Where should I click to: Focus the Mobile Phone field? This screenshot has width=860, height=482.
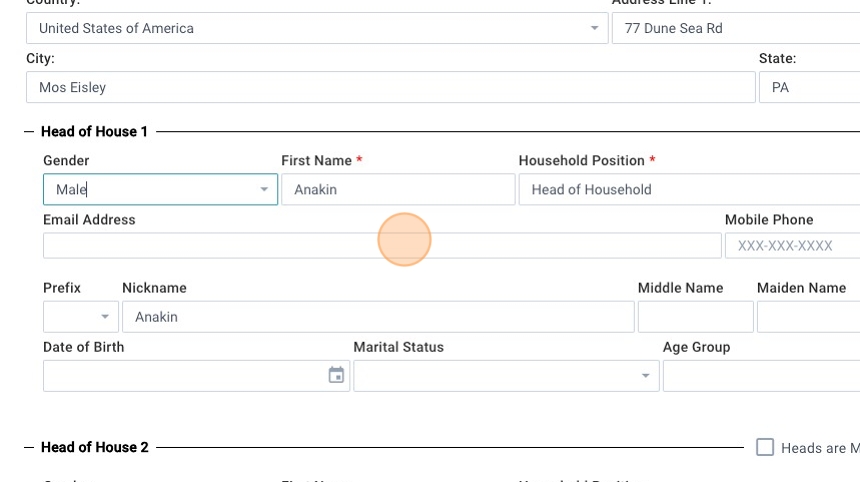tap(792, 246)
